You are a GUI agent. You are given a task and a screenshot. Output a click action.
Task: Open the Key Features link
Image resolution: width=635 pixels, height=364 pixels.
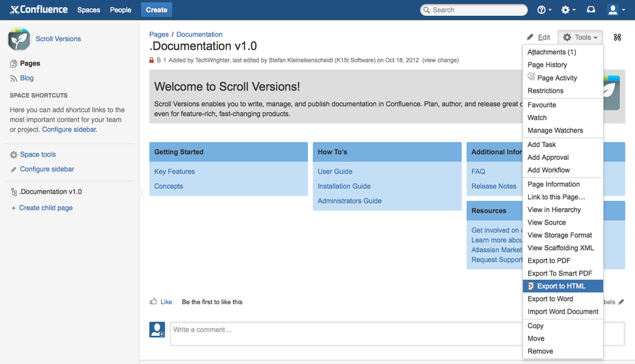(x=174, y=172)
